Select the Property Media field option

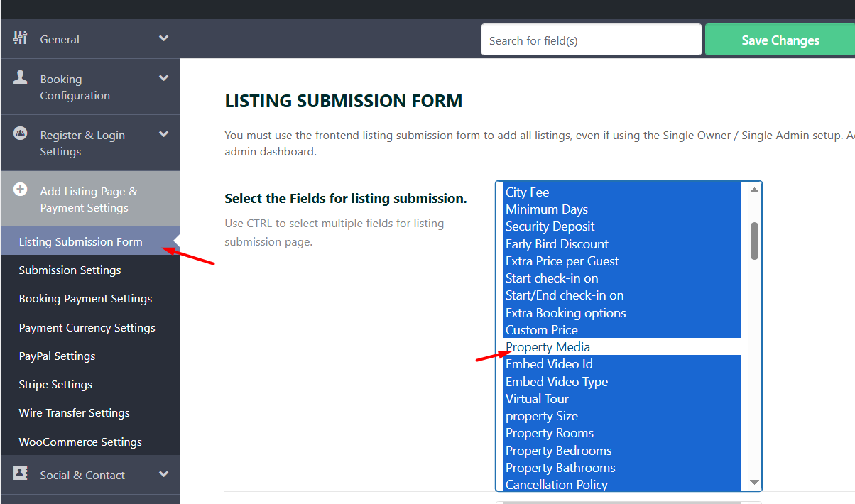tap(548, 347)
